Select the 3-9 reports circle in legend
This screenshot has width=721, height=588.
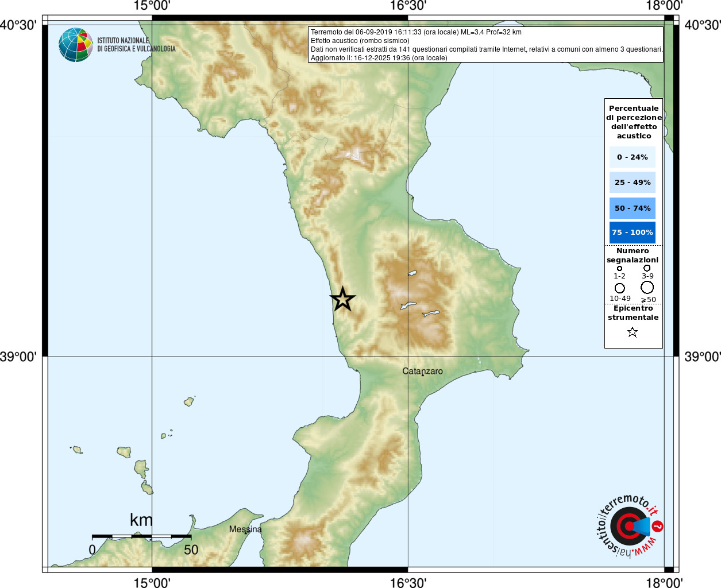(647, 268)
